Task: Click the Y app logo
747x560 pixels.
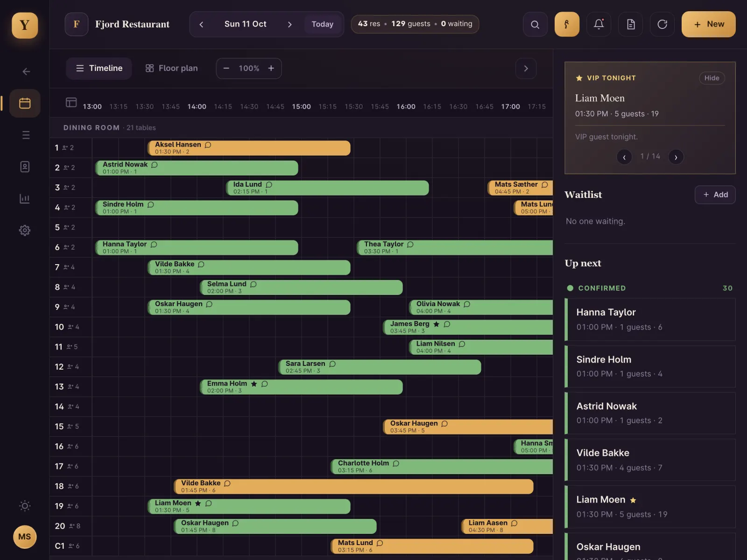Action: [25, 25]
